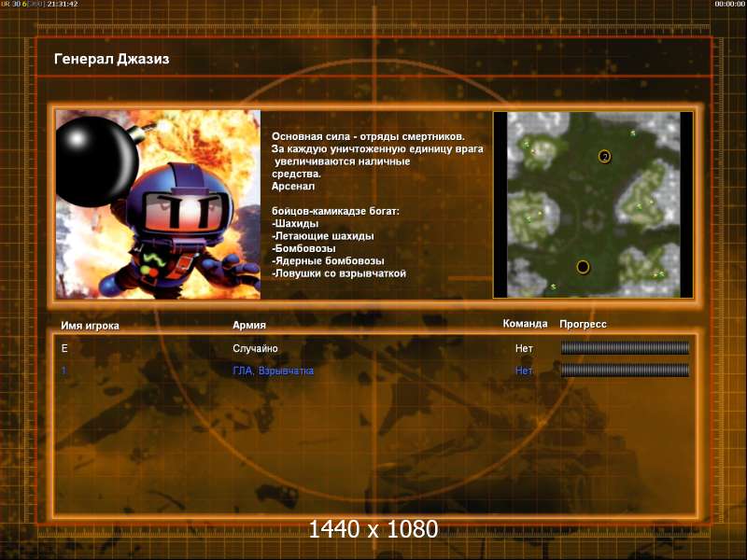Viewport: 747px width, 560px height.
Task: Click the 'Команда' column header
Action: (x=525, y=324)
